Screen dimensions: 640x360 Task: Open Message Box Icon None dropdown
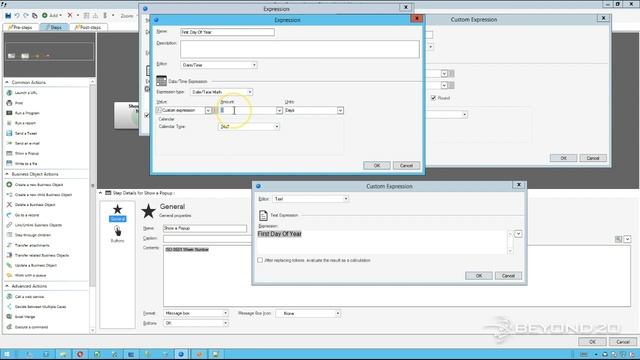[x=338, y=313]
